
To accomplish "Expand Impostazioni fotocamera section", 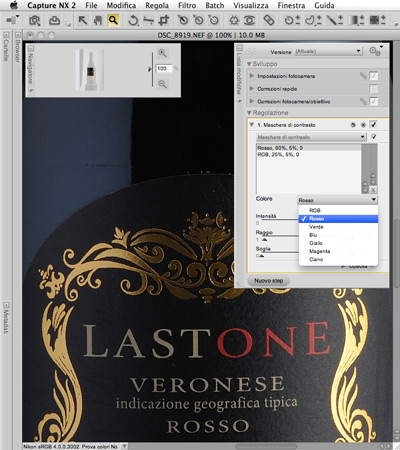I will 252,76.
